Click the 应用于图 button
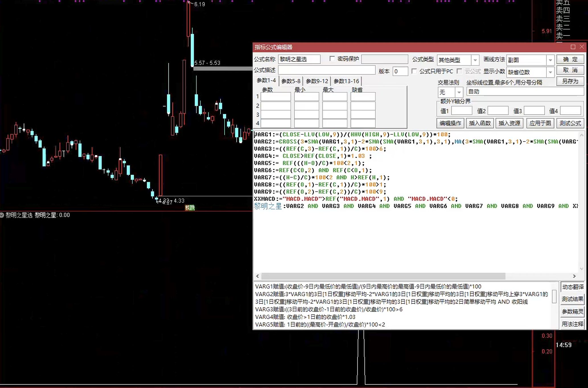This screenshot has width=588, height=388. (x=540, y=123)
